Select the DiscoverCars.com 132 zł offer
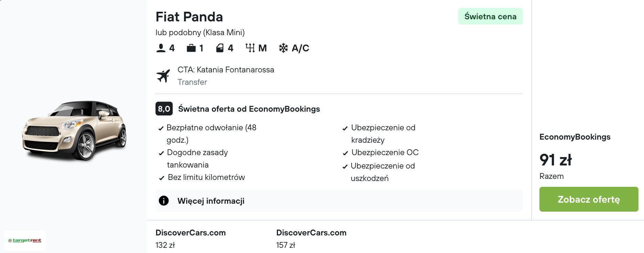This screenshot has width=644, height=253. pyautogui.click(x=190, y=239)
